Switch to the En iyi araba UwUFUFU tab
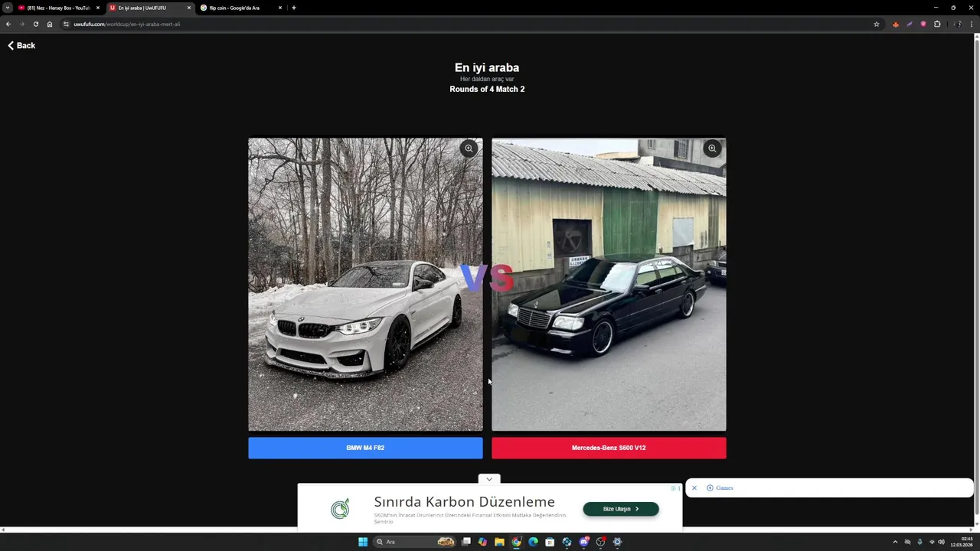Image resolution: width=980 pixels, height=551 pixels. (x=150, y=8)
